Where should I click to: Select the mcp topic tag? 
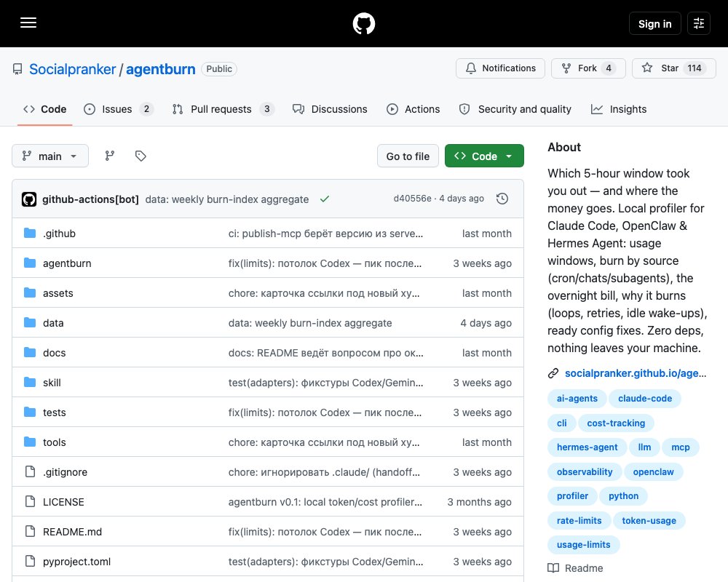point(681,447)
